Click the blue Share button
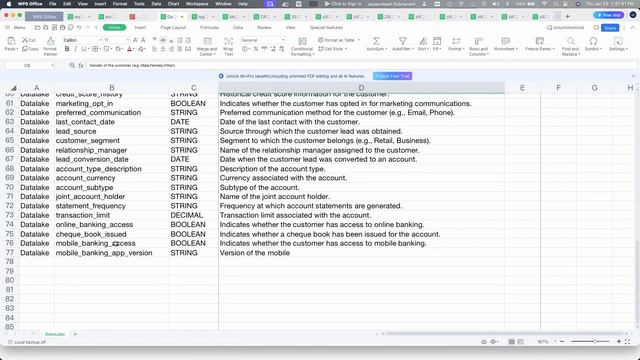Image resolution: width=640 pixels, height=360 pixels. pyautogui.click(x=610, y=28)
